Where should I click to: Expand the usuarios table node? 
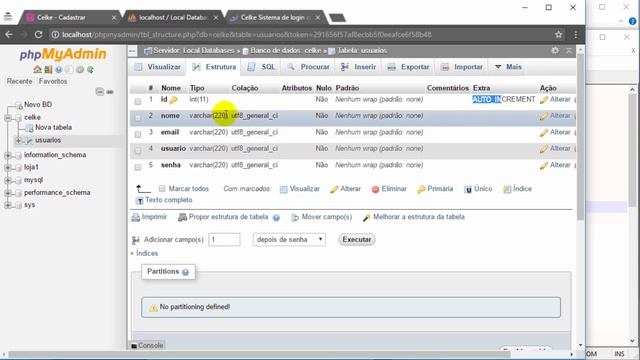click(x=18, y=140)
